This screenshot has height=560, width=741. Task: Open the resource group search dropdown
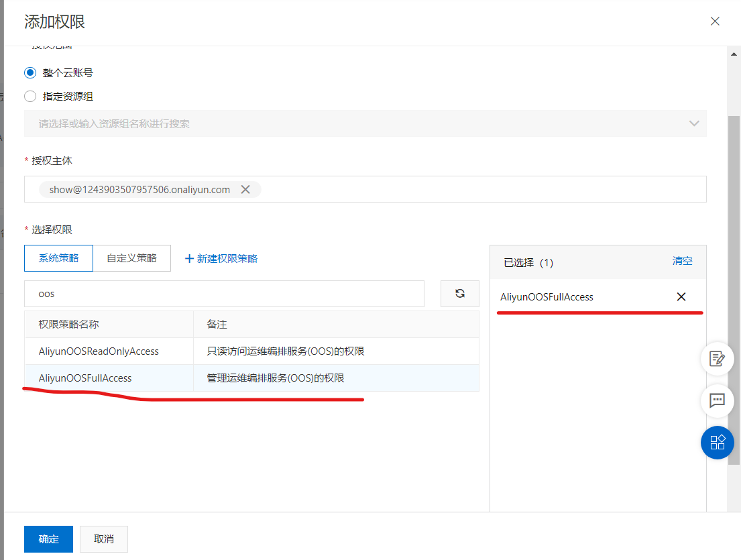(x=365, y=124)
